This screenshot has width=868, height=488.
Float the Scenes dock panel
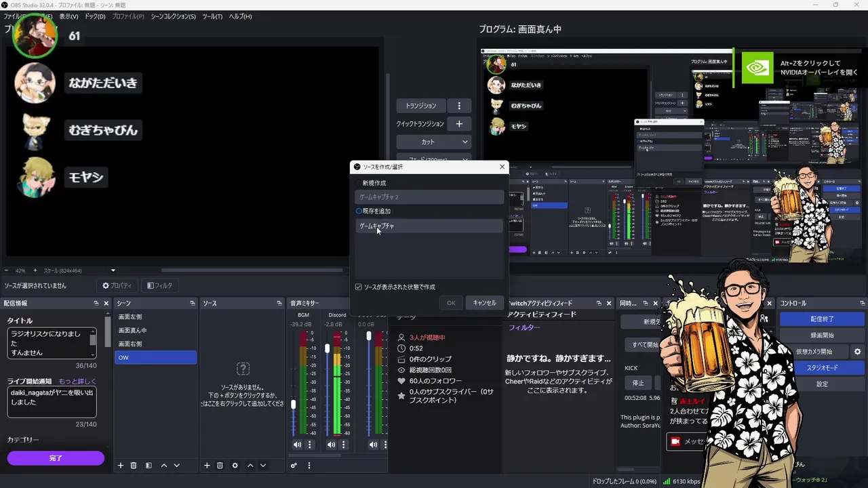[192, 304]
